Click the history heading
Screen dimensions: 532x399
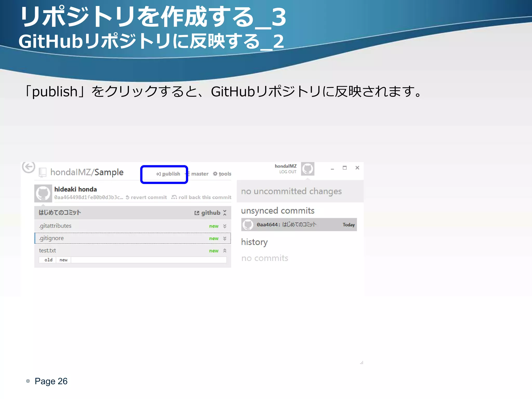coord(254,242)
